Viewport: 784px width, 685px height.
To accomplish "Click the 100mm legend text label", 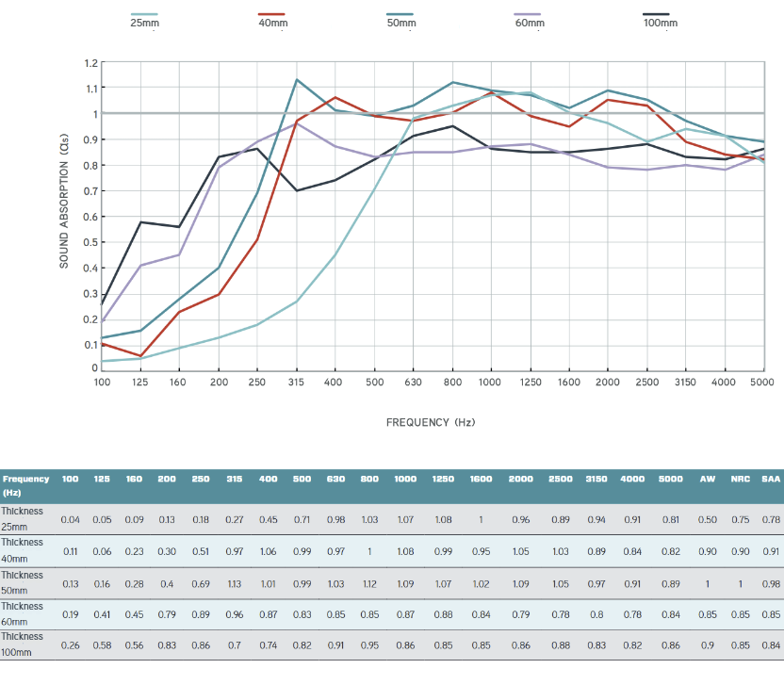I will pos(660,23).
